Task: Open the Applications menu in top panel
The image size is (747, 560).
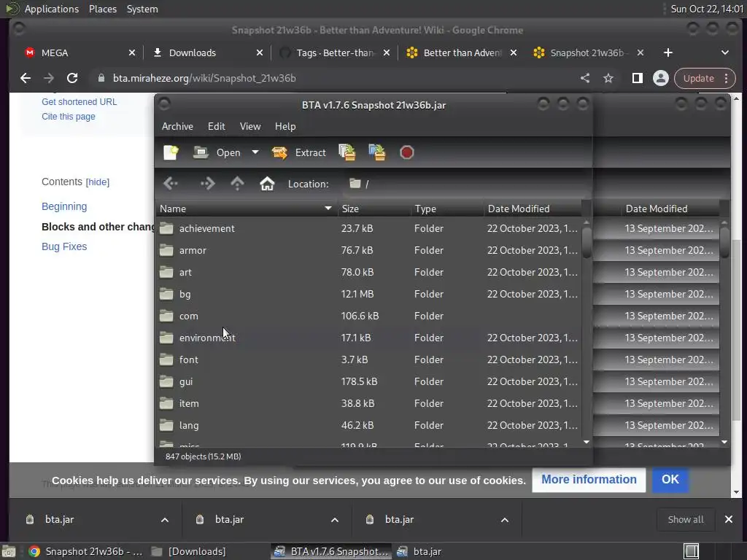Action: 52,9
